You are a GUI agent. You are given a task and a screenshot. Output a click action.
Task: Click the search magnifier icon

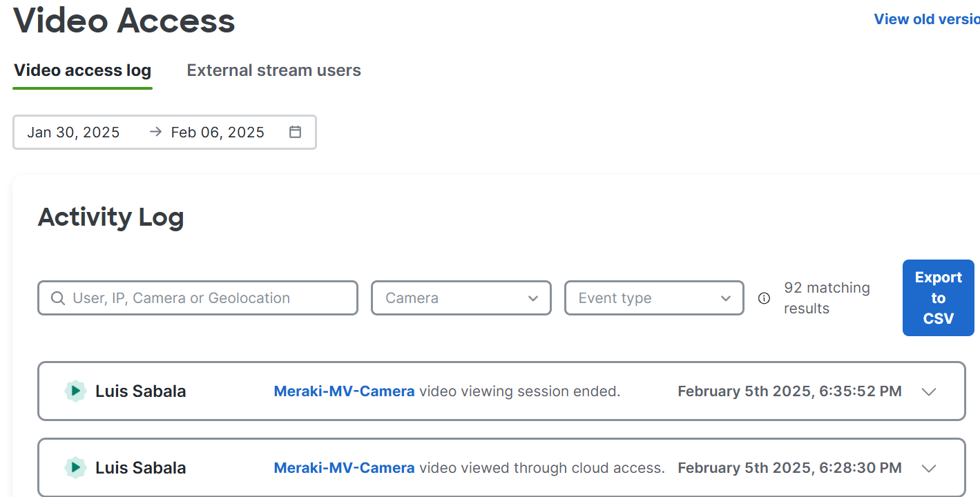coord(58,298)
